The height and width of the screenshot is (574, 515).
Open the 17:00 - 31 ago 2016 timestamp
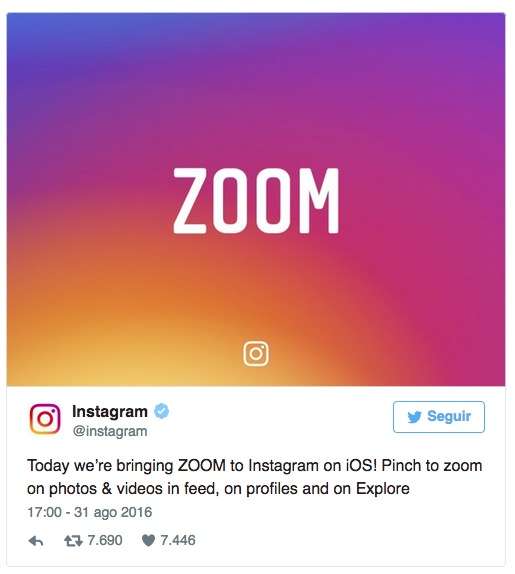(90, 512)
